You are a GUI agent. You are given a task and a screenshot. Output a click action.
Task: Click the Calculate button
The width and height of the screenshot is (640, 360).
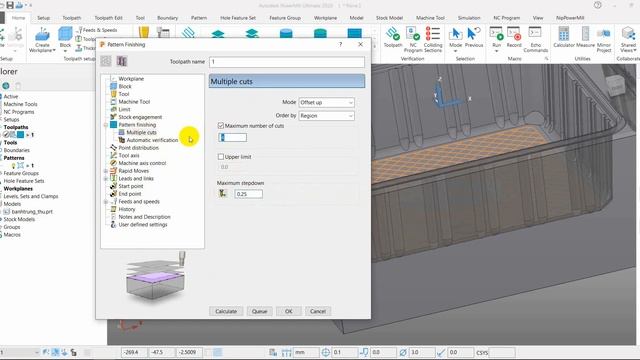point(226,311)
